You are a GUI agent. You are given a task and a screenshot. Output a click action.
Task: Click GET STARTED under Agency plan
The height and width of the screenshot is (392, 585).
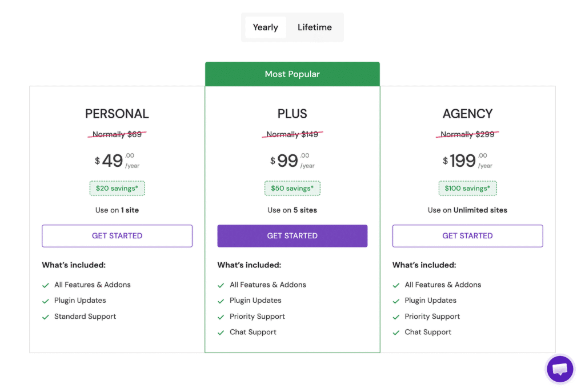click(x=467, y=236)
